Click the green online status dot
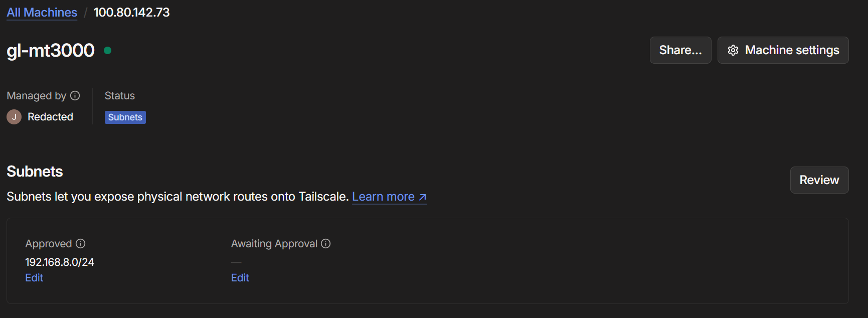Viewport: 868px width, 318px height. 107,50
